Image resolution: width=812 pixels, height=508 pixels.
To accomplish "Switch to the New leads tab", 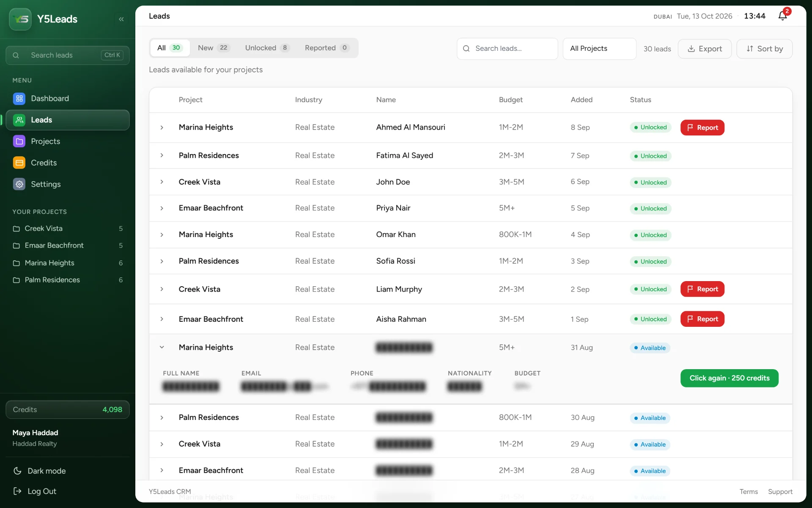I will (214, 48).
